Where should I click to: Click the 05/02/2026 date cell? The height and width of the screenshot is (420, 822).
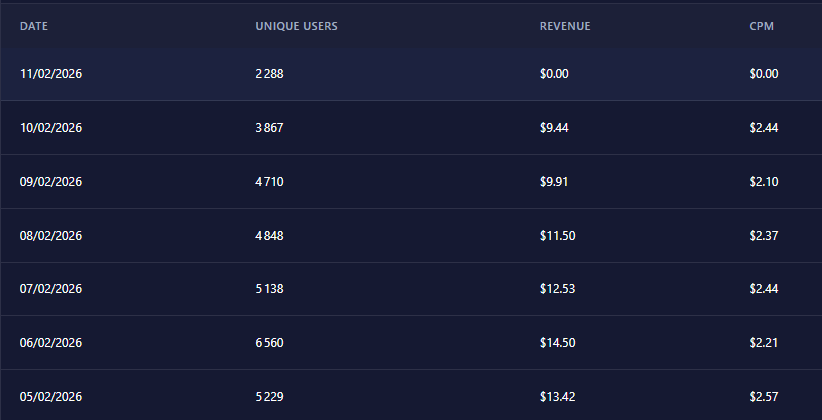click(51, 397)
